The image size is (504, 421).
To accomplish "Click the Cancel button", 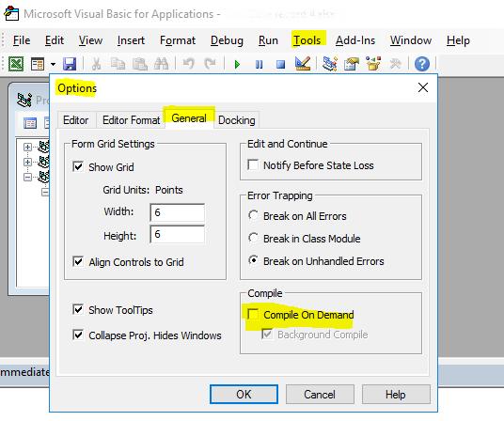I will (320, 395).
